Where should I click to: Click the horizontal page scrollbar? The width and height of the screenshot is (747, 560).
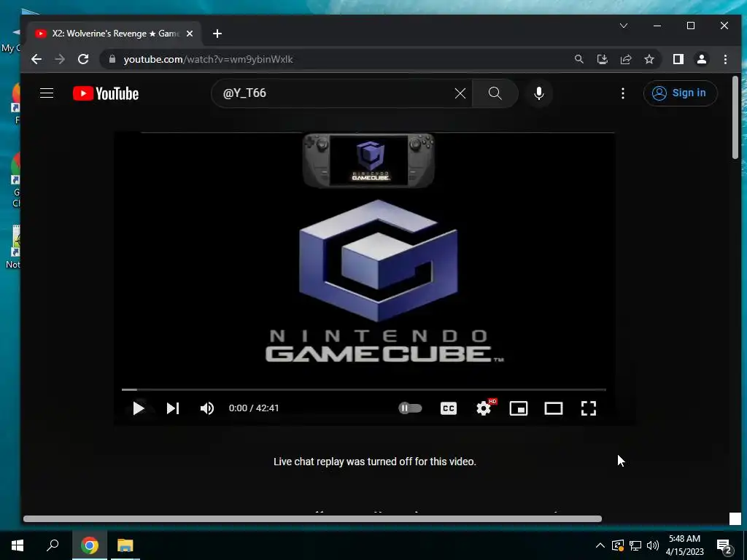[x=312, y=518]
